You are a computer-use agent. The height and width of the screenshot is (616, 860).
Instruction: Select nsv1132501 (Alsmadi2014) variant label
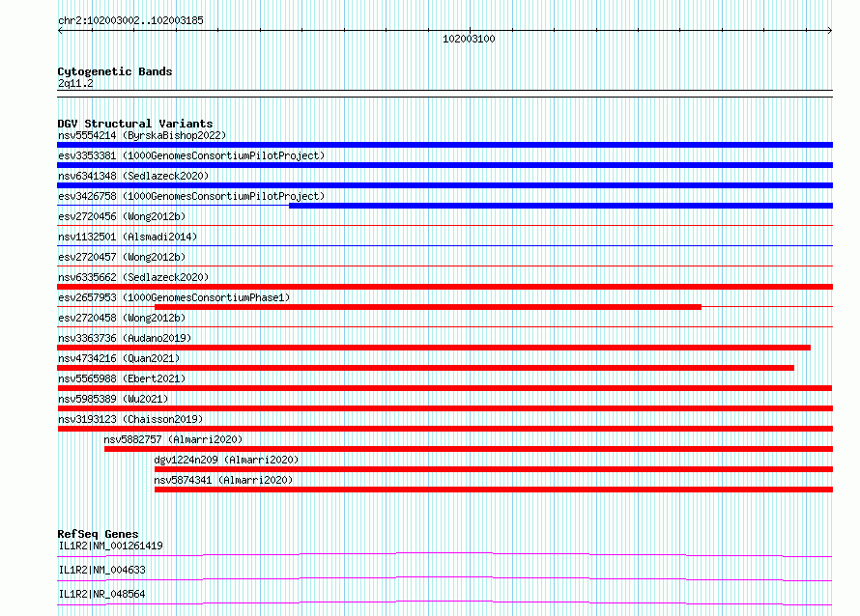click(128, 237)
